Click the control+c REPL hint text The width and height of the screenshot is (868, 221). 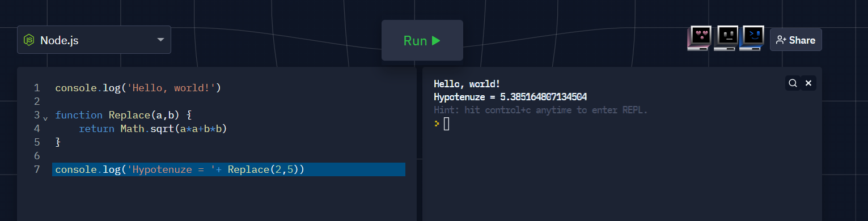click(540, 110)
